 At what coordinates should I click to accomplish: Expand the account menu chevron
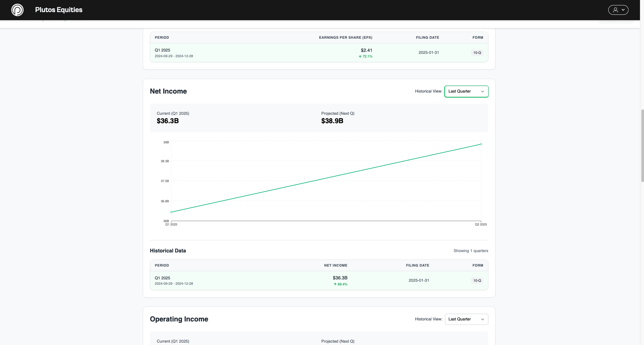[623, 10]
